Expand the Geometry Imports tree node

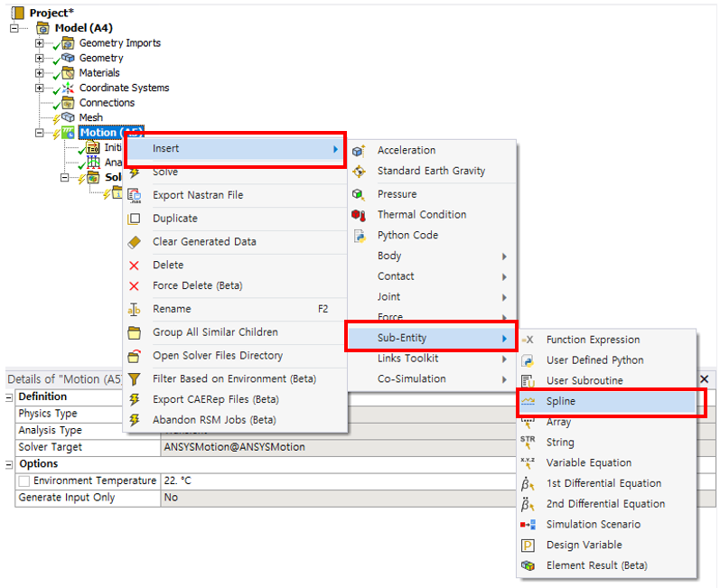pyautogui.click(x=39, y=43)
